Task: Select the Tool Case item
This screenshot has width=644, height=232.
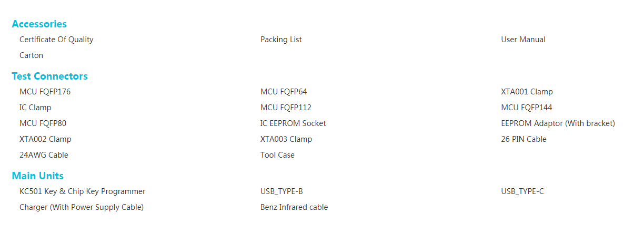Action: [277, 155]
